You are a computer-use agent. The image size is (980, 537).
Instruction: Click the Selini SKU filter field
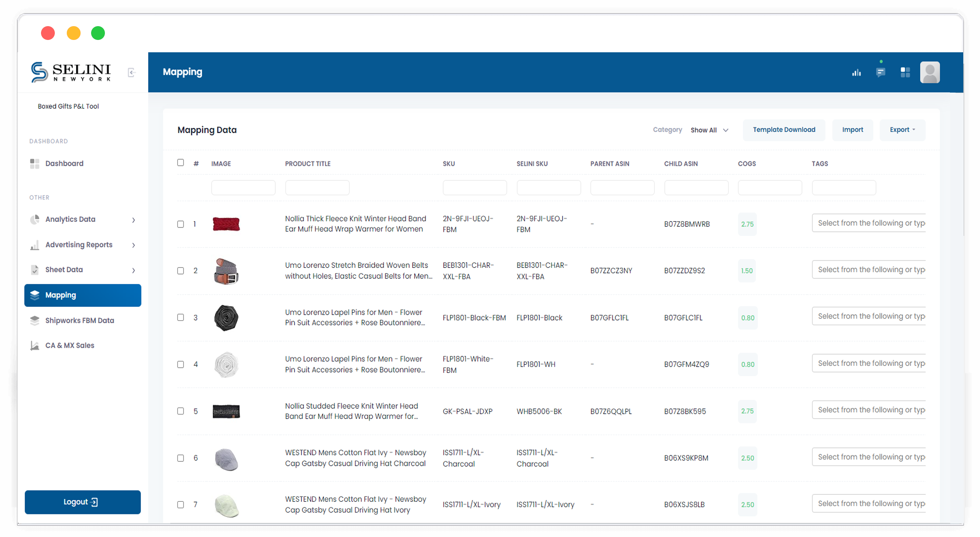(548, 188)
